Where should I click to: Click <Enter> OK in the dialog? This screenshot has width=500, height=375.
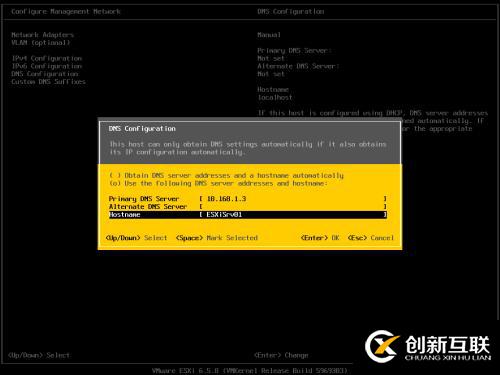pyautogui.click(x=320, y=238)
